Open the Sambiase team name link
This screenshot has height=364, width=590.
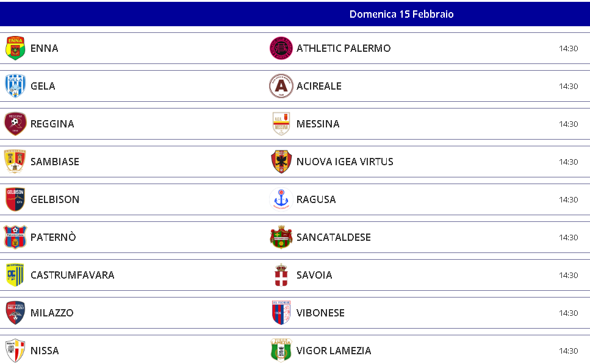tap(55, 162)
